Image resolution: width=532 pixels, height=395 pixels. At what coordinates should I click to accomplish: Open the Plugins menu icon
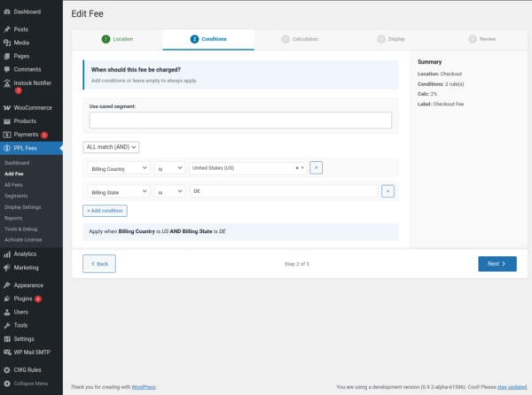pos(7,298)
